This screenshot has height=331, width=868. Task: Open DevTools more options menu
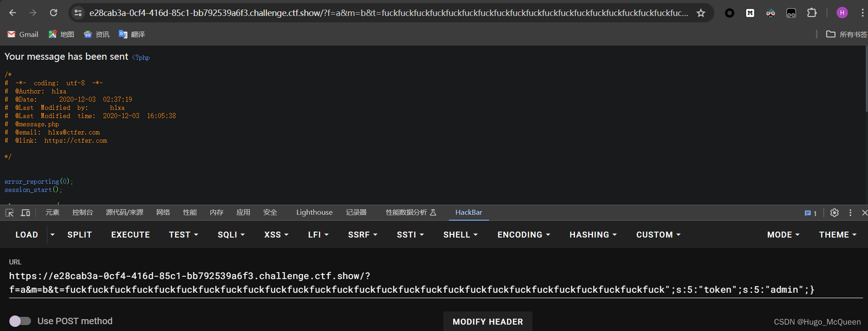(850, 212)
